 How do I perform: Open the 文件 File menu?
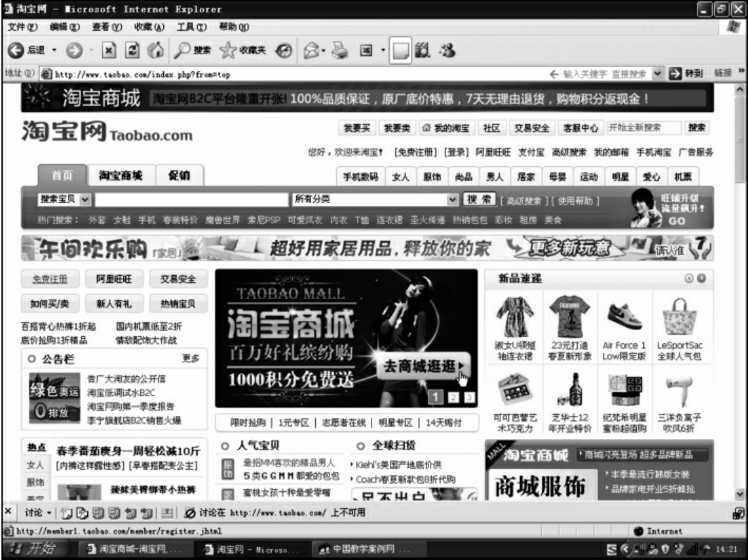pyautogui.click(x=23, y=27)
